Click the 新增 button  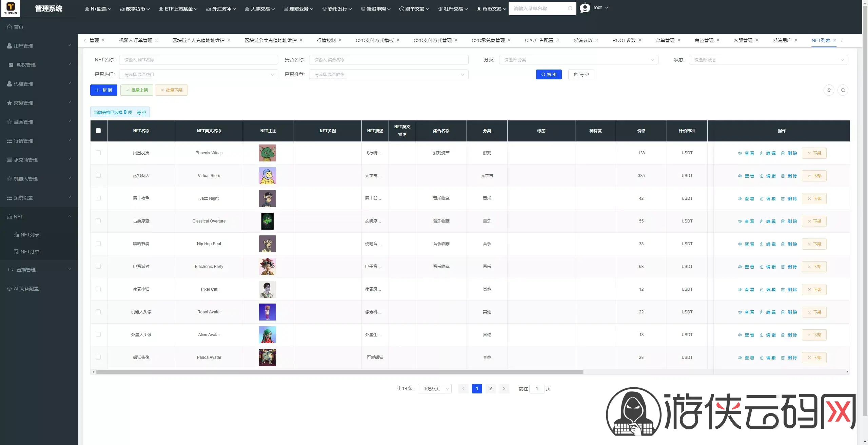pos(104,90)
